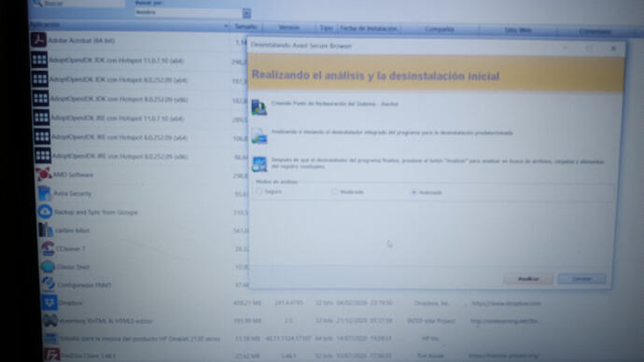The height and width of the screenshot is (362, 644).
Task: Click the leftover scan step icon
Action: 259,164
